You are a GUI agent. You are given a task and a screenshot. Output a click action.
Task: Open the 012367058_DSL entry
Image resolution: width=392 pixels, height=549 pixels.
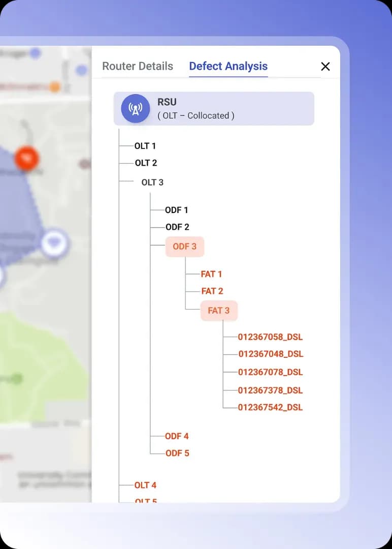pos(270,337)
